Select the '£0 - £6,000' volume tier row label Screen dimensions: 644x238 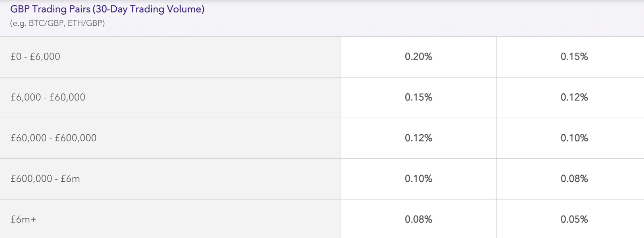35,57
